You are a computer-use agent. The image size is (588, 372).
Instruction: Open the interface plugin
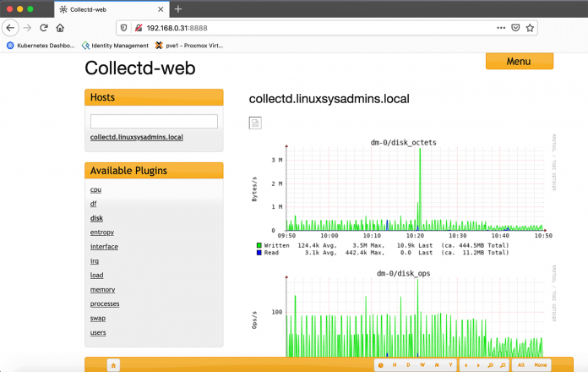point(104,247)
